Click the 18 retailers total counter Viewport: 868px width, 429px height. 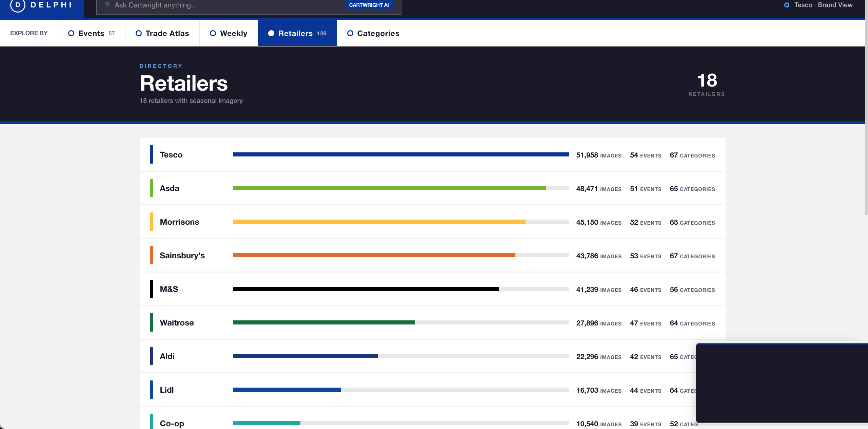pos(707,85)
